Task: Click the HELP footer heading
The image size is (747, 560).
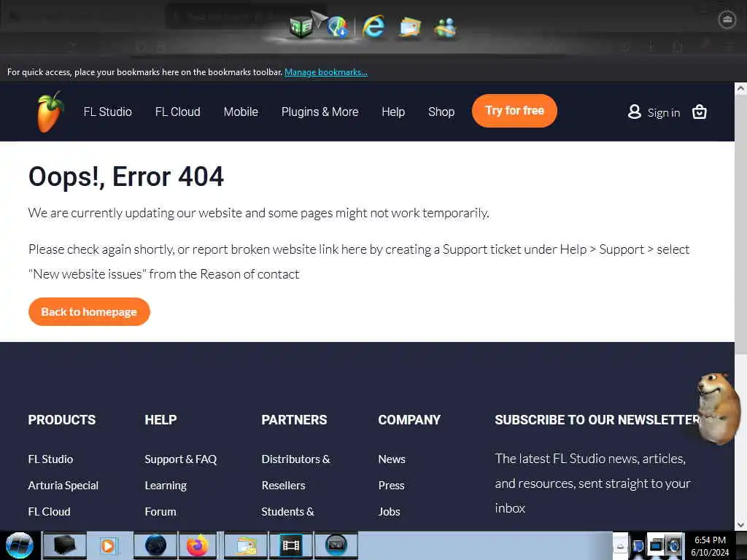Action: 160,419
